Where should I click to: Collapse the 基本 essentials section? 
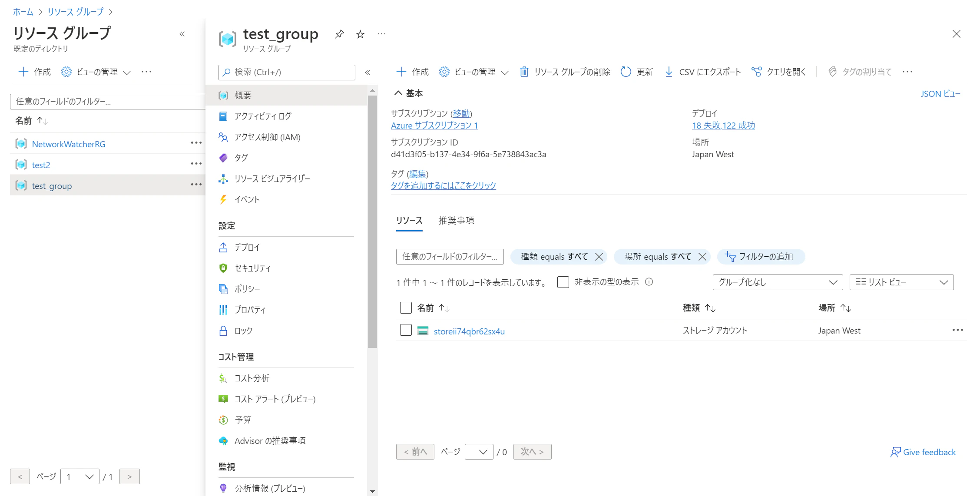398,93
